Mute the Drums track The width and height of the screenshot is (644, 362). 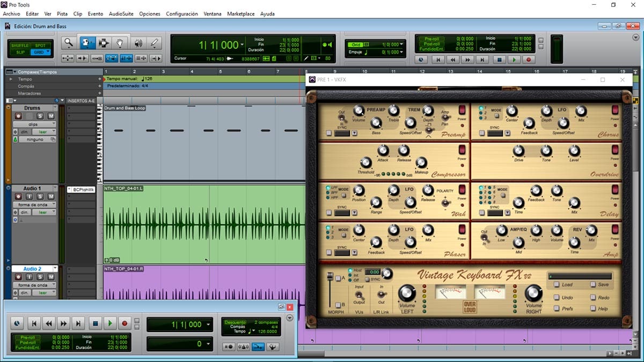coord(50,116)
